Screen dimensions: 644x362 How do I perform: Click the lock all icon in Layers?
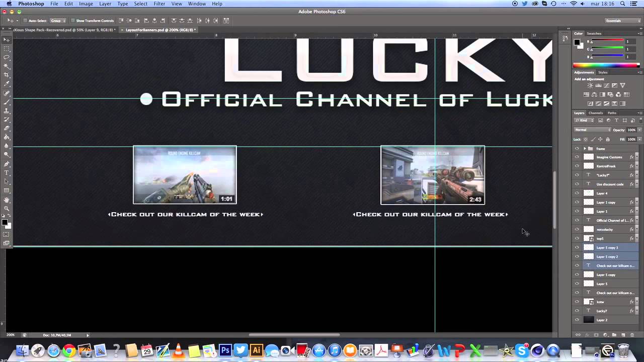pyautogui.click(x=608, y=139)
